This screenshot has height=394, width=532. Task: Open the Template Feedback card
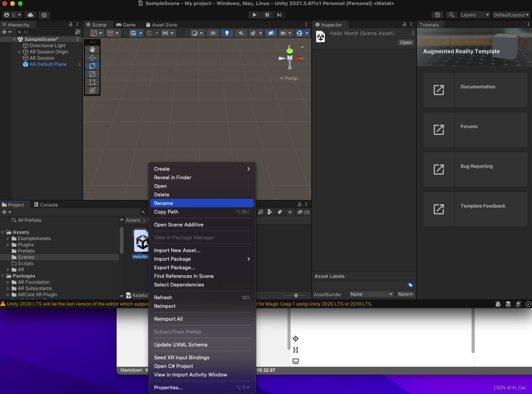coord(475,209)
